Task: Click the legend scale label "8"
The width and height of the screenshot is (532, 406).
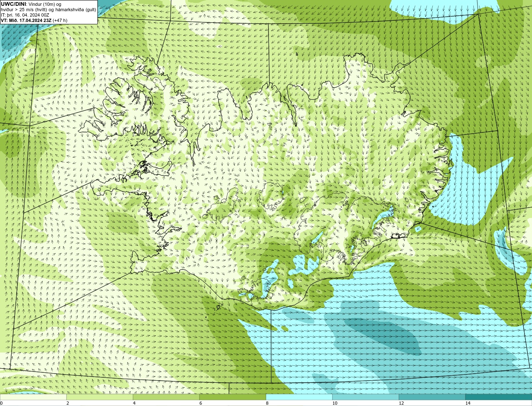Action: (267, 403)
